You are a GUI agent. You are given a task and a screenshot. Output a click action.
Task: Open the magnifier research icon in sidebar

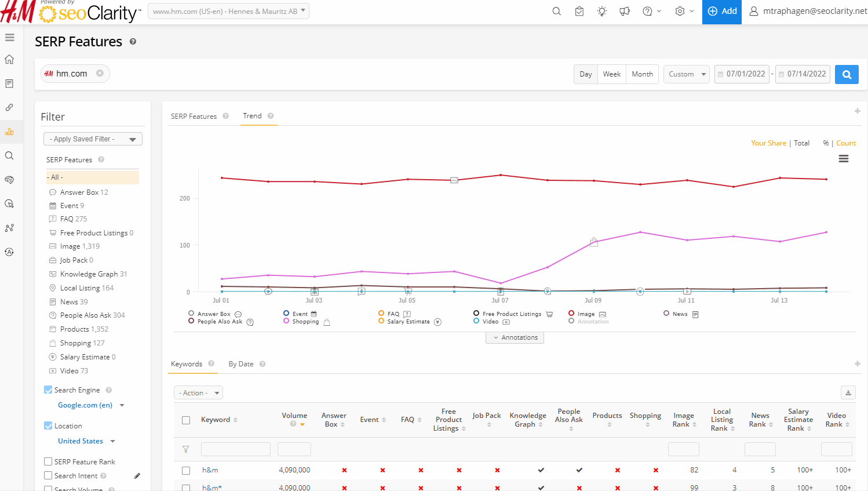[9, 155]
